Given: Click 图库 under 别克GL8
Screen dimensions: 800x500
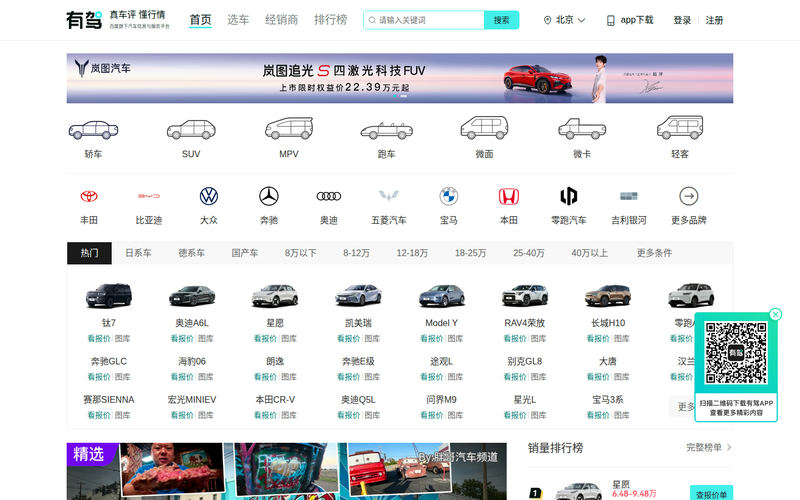Looking at the screenshot, I should pos(538,377).
